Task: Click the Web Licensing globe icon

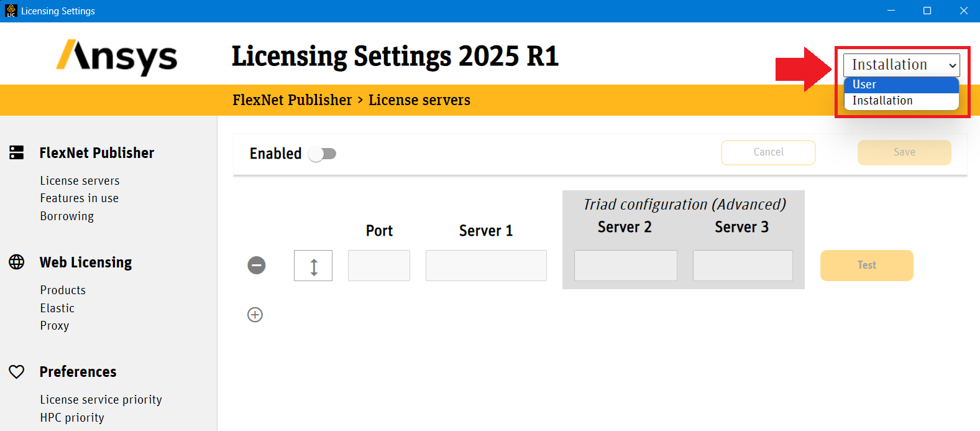Action: point(17,262)
